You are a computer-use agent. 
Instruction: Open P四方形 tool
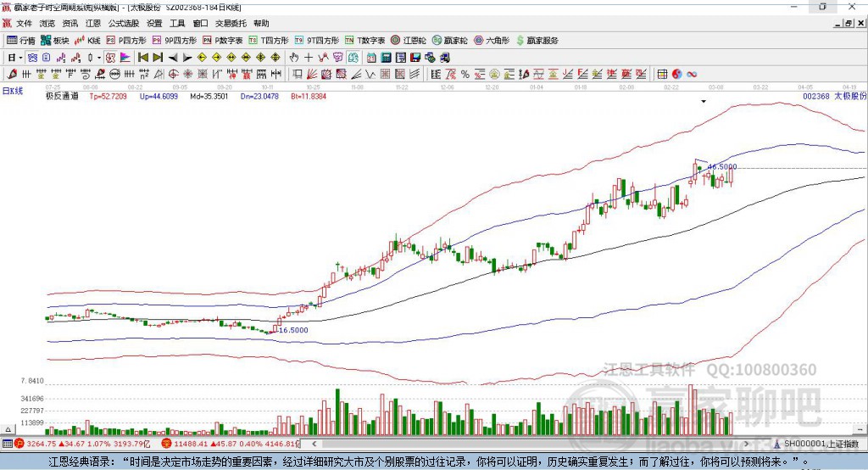coord(126,41)
